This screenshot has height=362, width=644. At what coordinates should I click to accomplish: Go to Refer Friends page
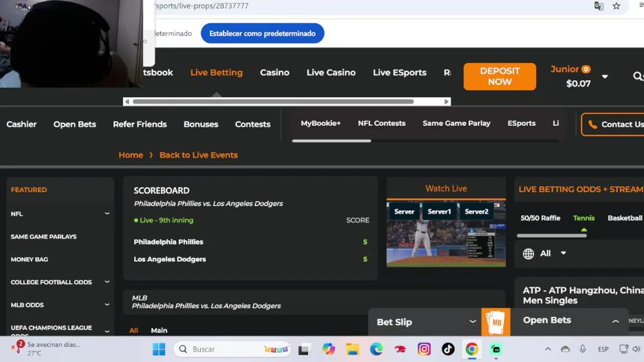pyautogui.click(x=140, y=124)
